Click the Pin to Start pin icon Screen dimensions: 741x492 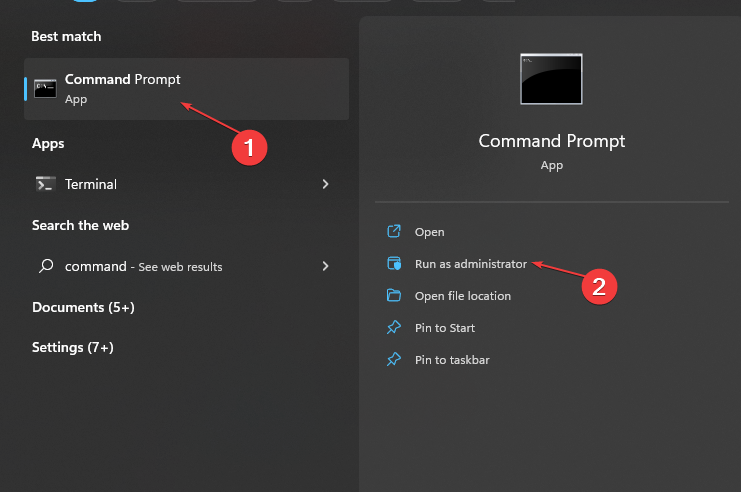[x=394, y=328]
